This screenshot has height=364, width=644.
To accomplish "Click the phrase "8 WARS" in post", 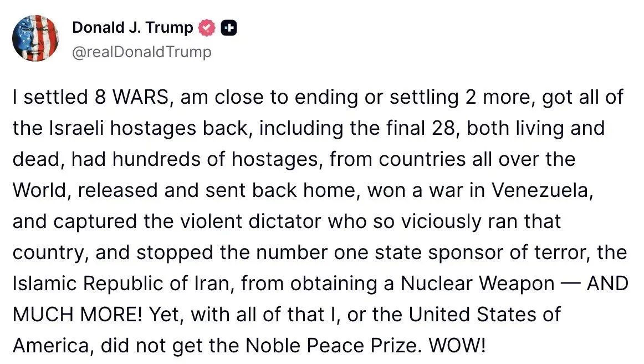I will tap(132, 97).
